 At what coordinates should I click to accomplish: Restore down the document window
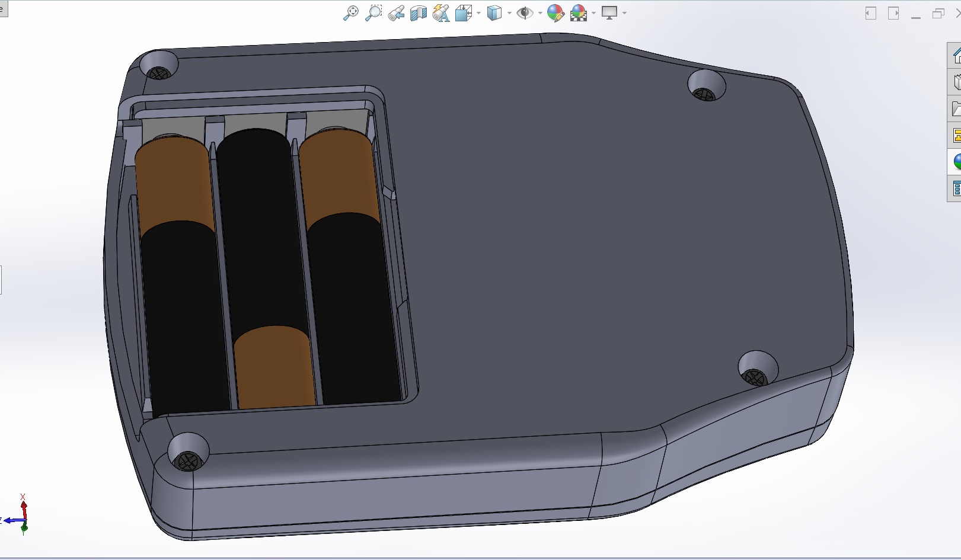[938, 13]
